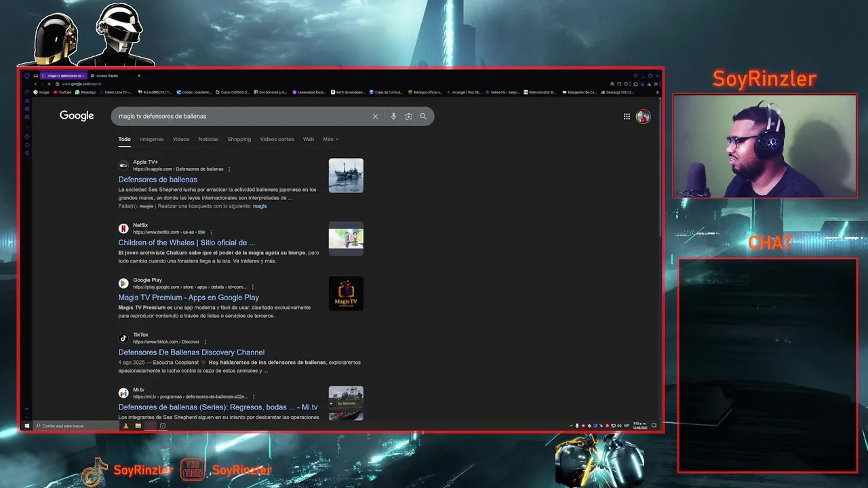The height and width of the screenshot is (488, 868).
Task: Open search by image (camera lens) icon
Action: [408, 117]
